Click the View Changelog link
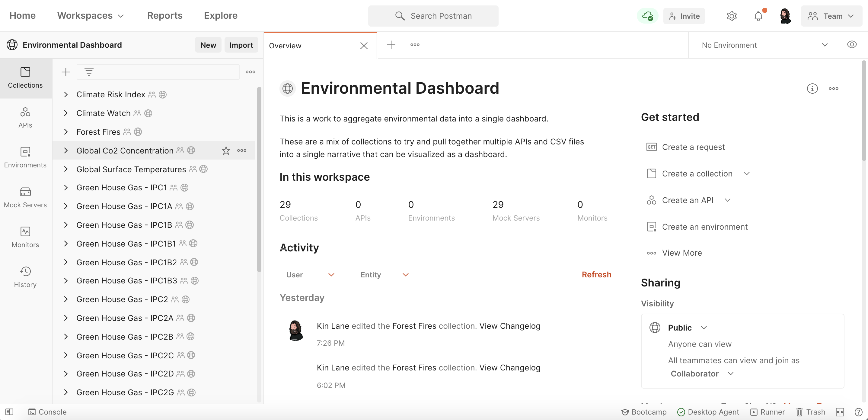Viewport: 868px width, 420px height. point(510,326)
